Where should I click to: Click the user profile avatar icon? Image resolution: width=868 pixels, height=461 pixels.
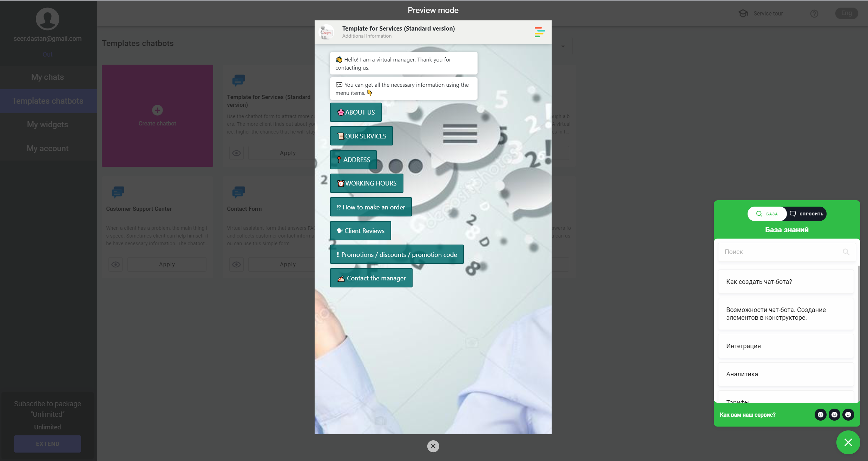47,19
